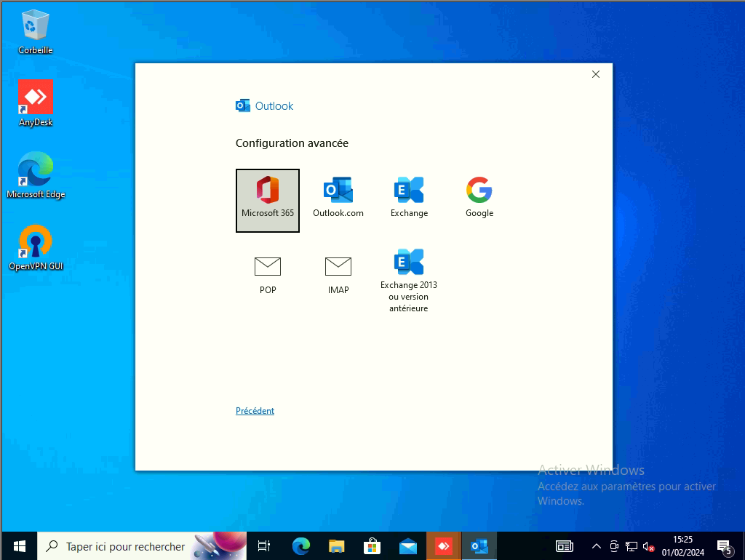The image size is (745, 560).
Task: Open Task View in the taskbar
Action: [x=263, y=546]
